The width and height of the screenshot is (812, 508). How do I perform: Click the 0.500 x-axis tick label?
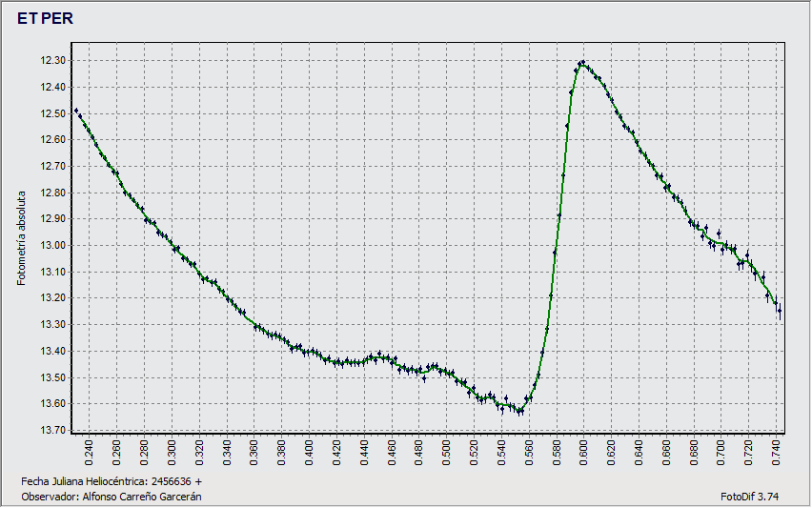tap(447, 450)
